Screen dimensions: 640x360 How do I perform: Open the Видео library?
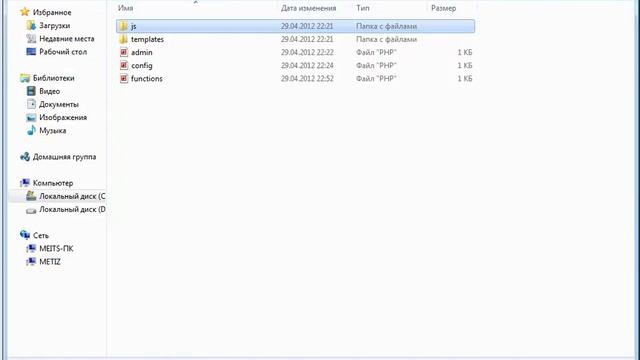pyautogui.click(x=49, y=91)
